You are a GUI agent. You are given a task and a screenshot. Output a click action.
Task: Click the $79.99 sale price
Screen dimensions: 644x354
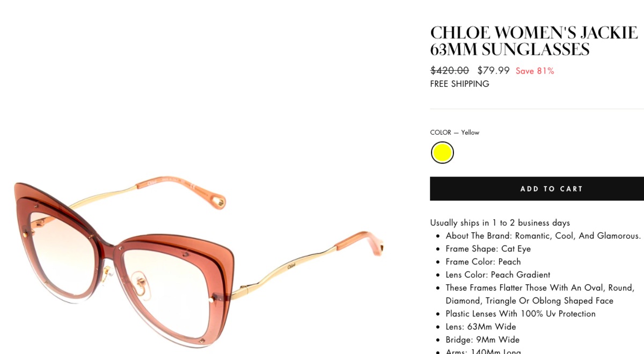point(493,70)
